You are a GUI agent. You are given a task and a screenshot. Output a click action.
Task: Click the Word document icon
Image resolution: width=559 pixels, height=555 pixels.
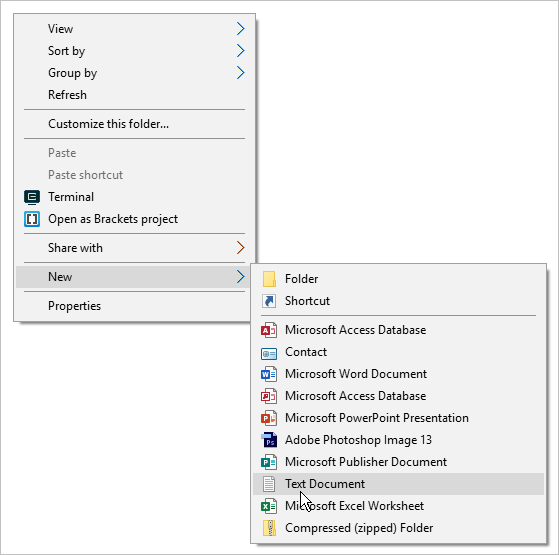(269, 374)
